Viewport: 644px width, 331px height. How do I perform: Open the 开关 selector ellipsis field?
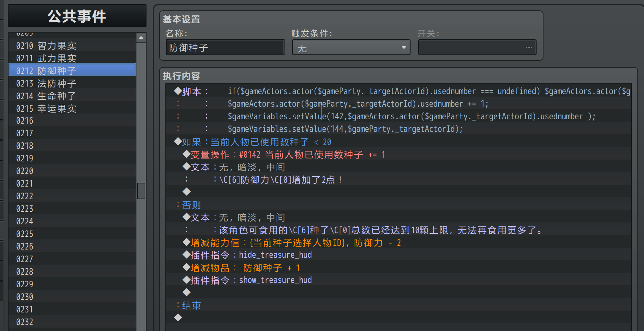pos(477,48)
